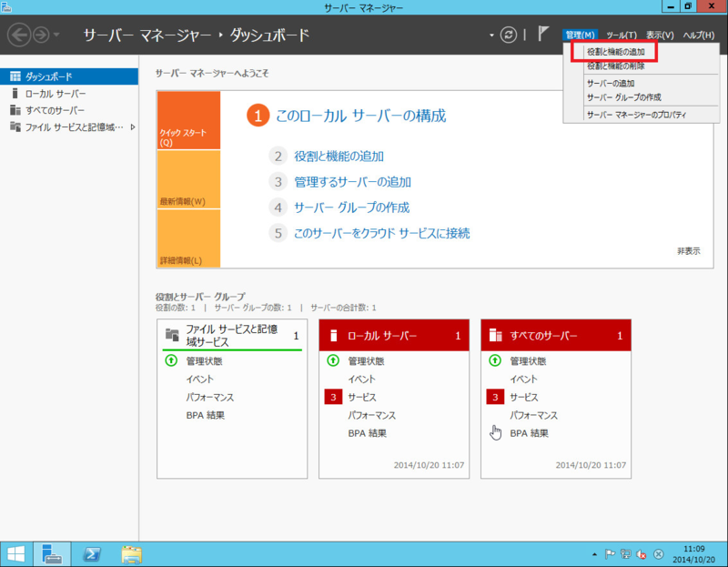Screen dimensions: 728x567
Task: Show hidden icons via the tray chevron
Action: click(596, 552)
